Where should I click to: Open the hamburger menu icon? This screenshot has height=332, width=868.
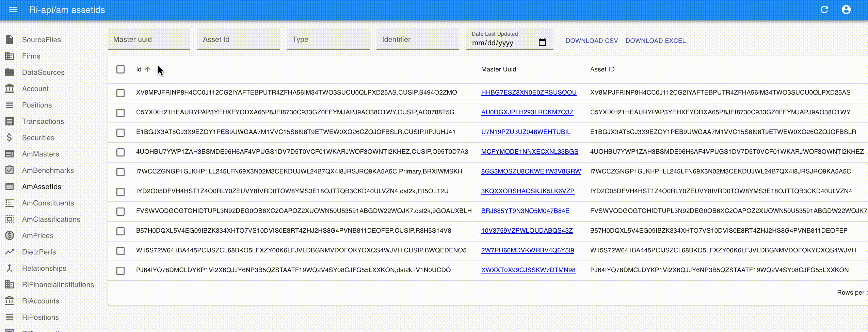click(13, 10)
